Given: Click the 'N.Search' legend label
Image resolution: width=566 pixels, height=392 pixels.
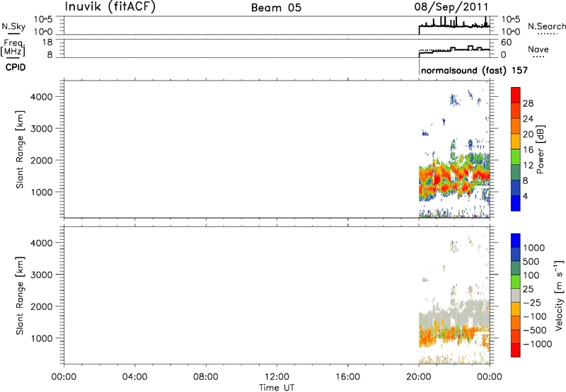Looking at the screenshot, I should click(546, 26).
